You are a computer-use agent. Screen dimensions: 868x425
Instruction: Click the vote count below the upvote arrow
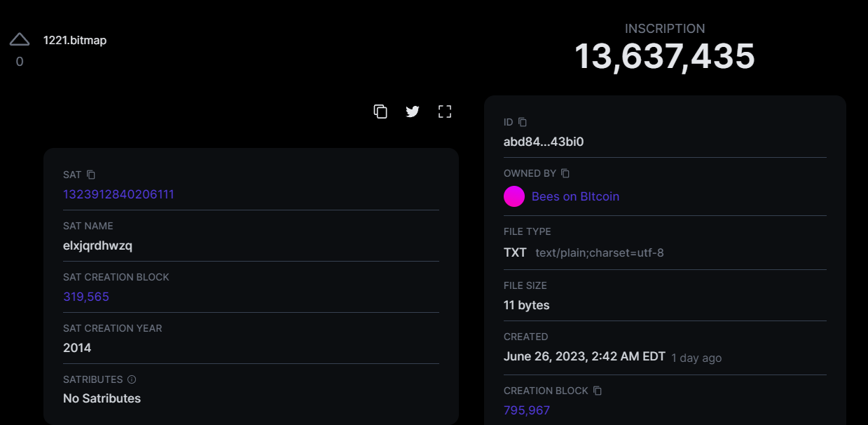click(20, 62)
